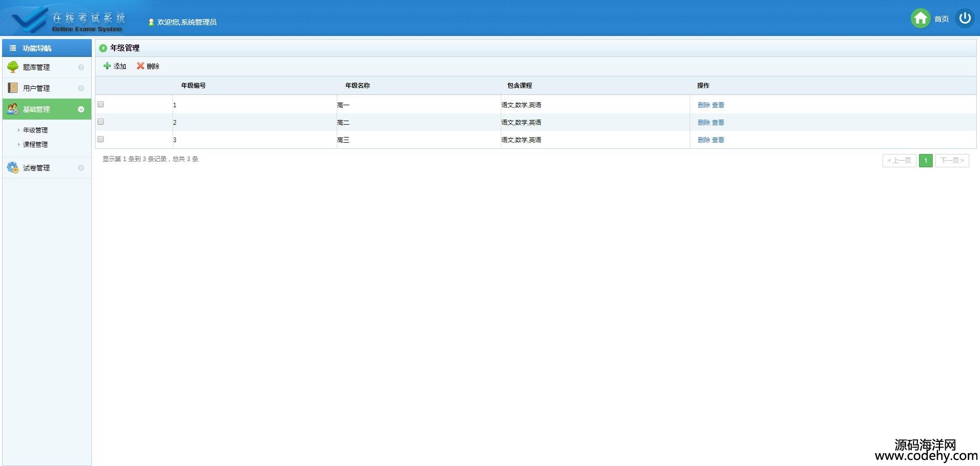The image size is (980, 466).
Task: Click the green plus add icon
Action: pos(107,66)
